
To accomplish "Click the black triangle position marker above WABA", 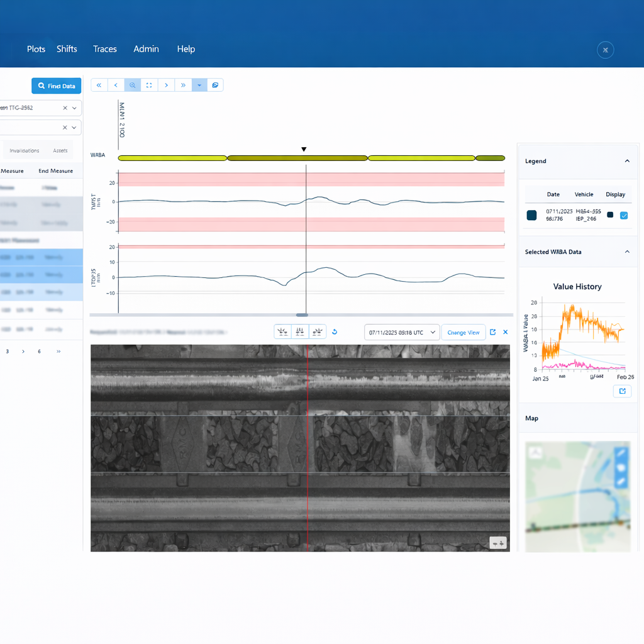I will [x=304, y=150].
